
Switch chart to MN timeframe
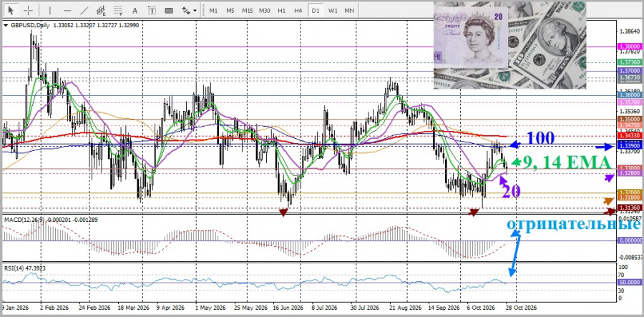pos(349,10)
